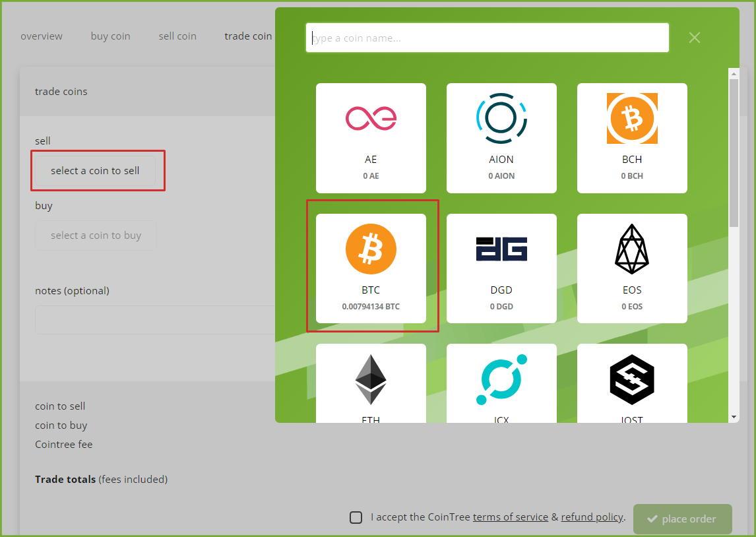Click the coin name search field

[487, 38]
